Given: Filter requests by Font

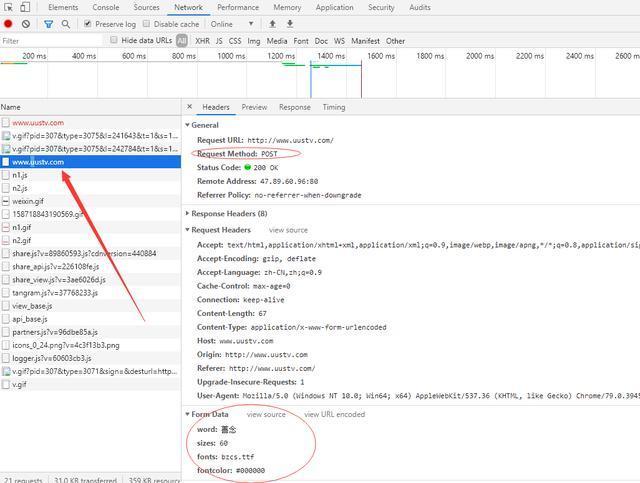Looking at the screenshot, I should [301, 41].
